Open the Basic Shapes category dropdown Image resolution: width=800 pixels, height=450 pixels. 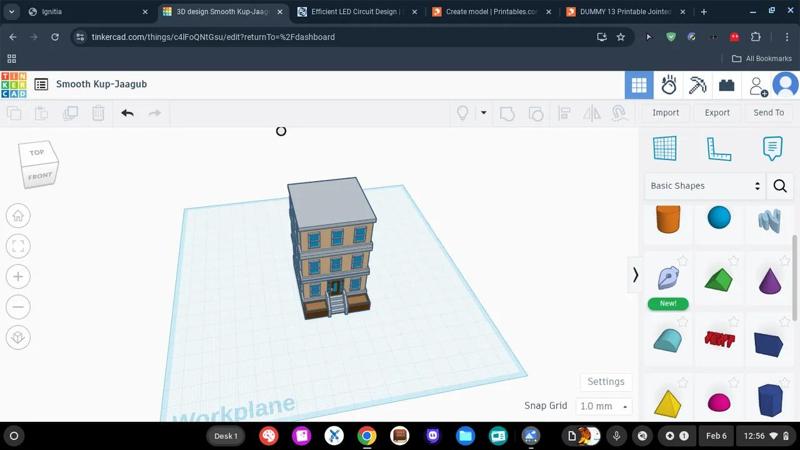[705, 186]
